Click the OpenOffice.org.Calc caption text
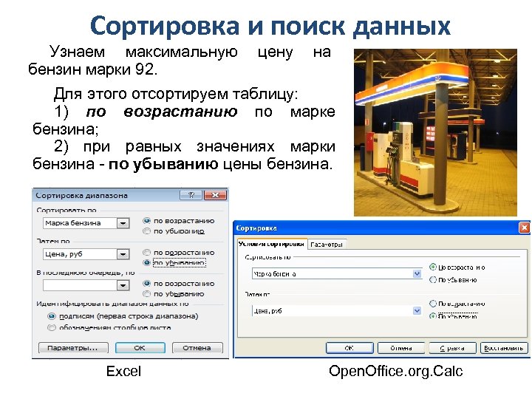The width and height of the screenshot is (532, 399). 395,371
